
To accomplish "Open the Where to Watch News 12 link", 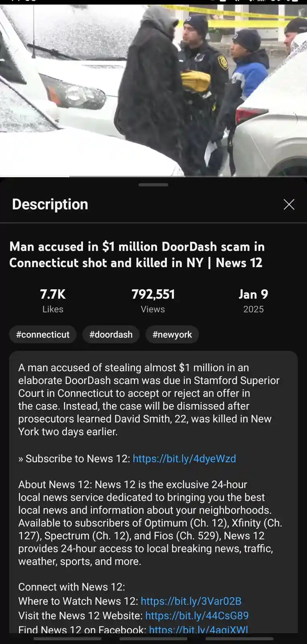I will click(x=191, y=601).
